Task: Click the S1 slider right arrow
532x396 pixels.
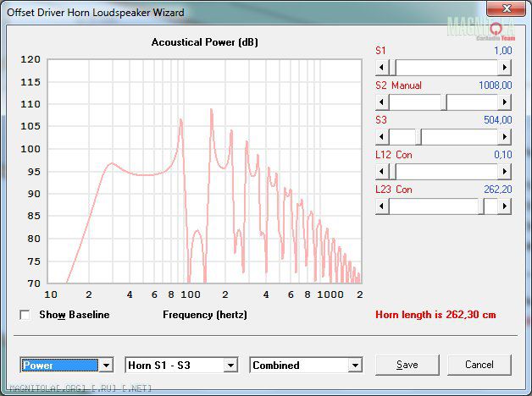Action: tap(505, 68)
